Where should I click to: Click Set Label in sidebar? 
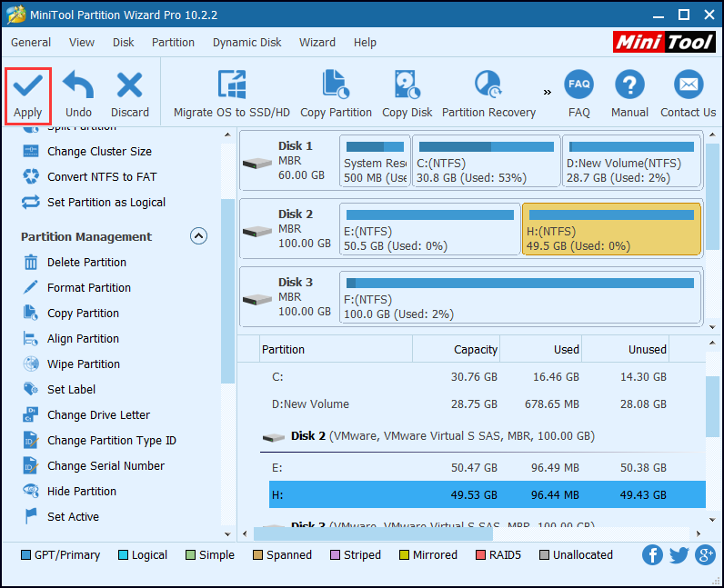pos(59,389)
